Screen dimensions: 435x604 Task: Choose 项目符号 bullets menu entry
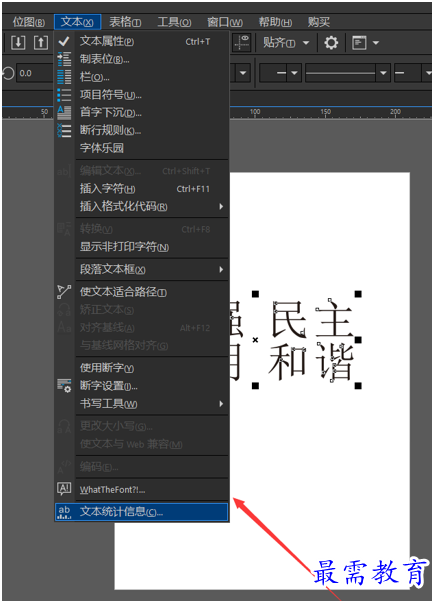[x=142, y=94]
